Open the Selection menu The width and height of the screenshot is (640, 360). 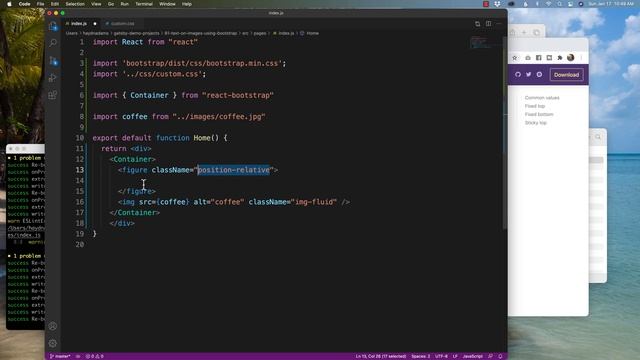click(x=75, y=4)
